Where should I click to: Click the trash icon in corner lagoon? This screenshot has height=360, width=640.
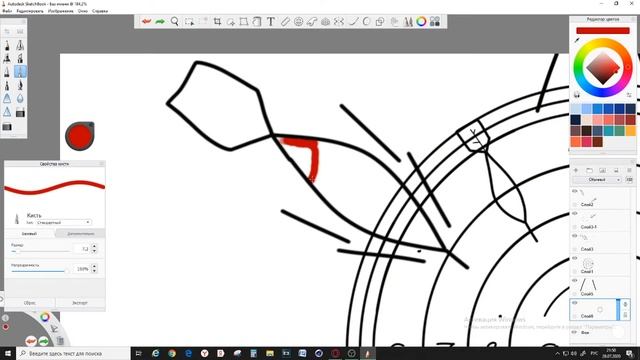pos(60,340)
